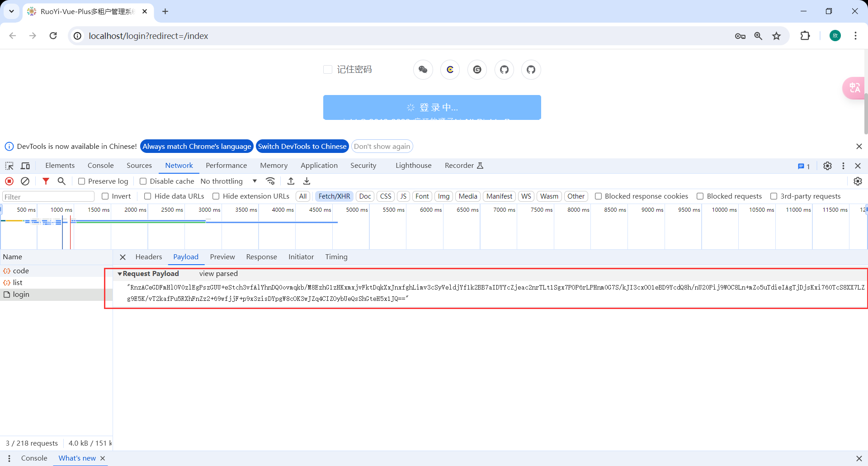Click the stop recording network log icon
Screen dimensions: 868x466
9,181
